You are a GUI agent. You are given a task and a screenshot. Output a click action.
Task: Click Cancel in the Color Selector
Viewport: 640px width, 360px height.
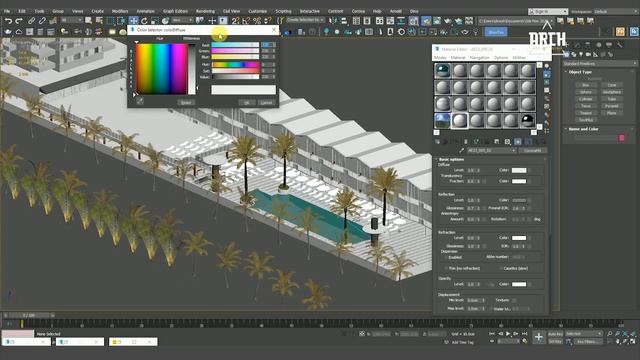(x=267, y=103)
